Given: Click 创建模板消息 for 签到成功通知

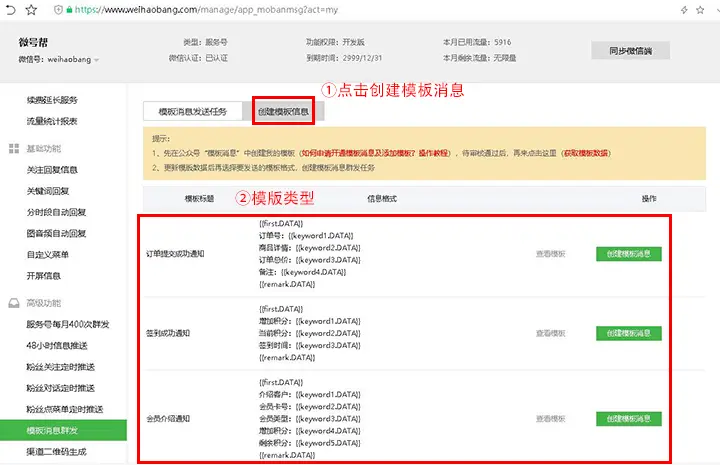Looking at the screenshot, I should coord(629,333).
